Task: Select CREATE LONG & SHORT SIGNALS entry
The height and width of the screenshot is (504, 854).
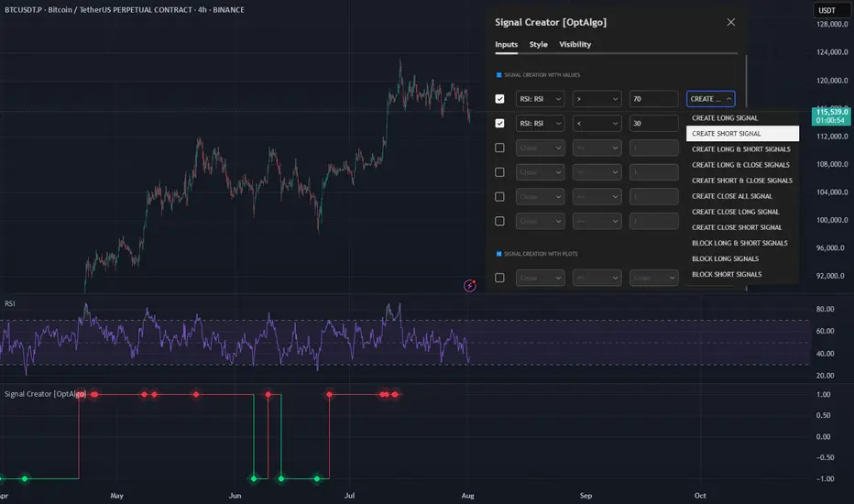Action: pos(742,149)
